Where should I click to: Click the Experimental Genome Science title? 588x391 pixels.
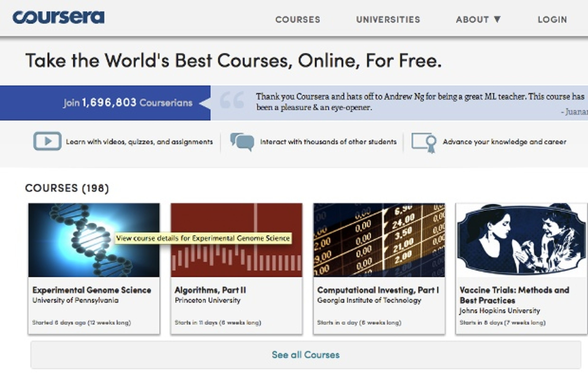click(x=92, y=290)
